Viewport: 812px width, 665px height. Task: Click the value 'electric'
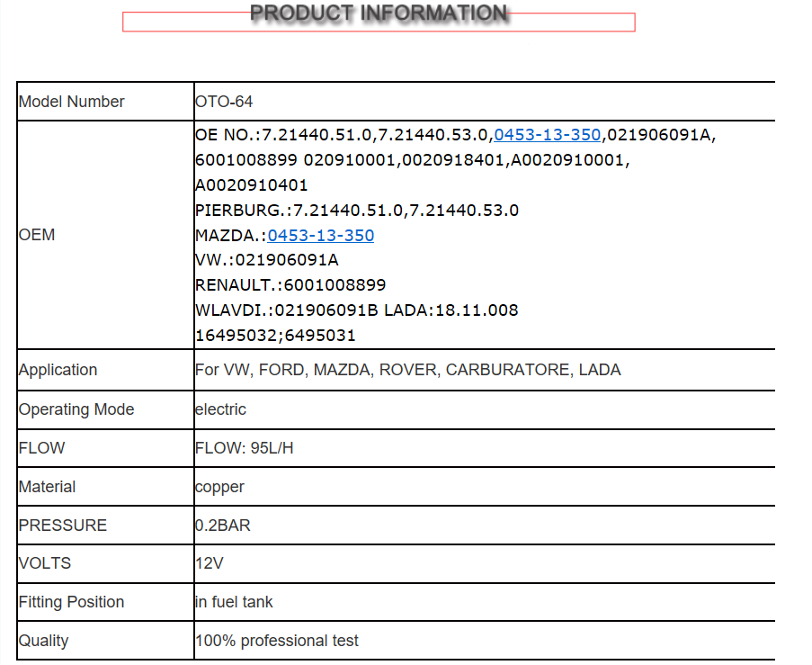pos(220,409)
